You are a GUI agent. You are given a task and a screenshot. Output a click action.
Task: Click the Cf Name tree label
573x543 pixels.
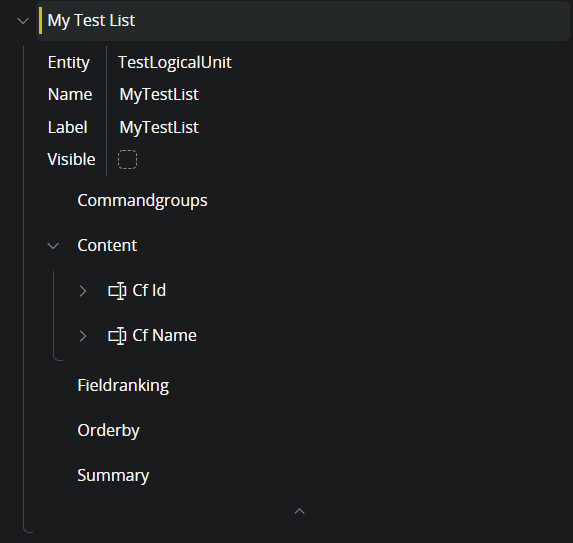point(164,335)
